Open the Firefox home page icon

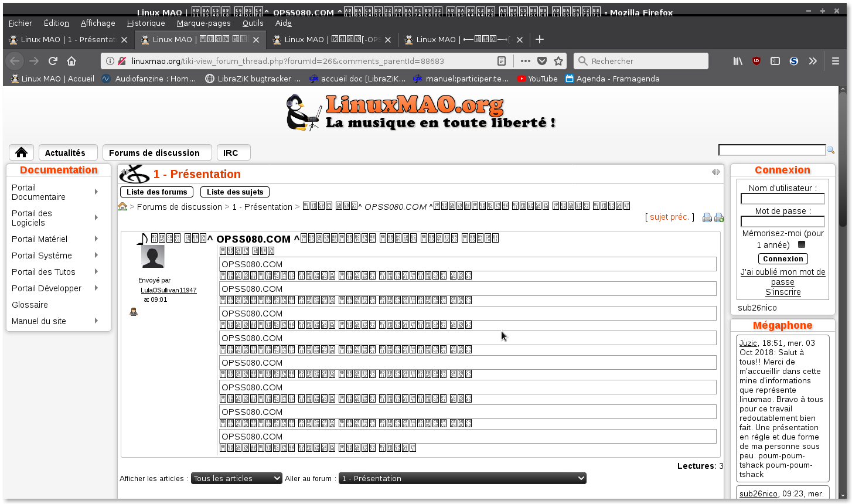(x=71, y=61)
